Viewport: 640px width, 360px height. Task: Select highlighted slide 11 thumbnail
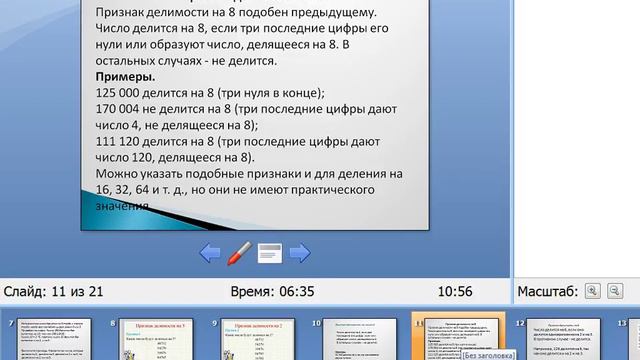pyautogui.click(x=458, y=337)
